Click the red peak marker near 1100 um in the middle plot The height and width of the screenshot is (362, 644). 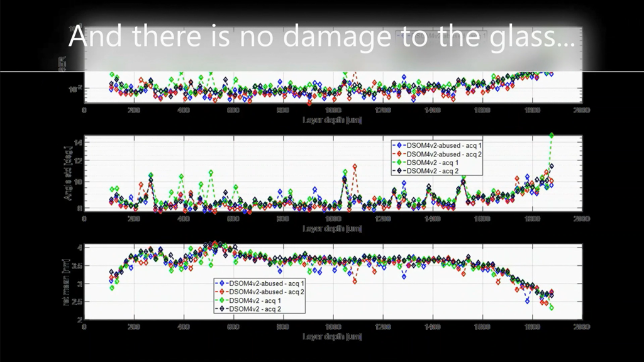point(355,167)
